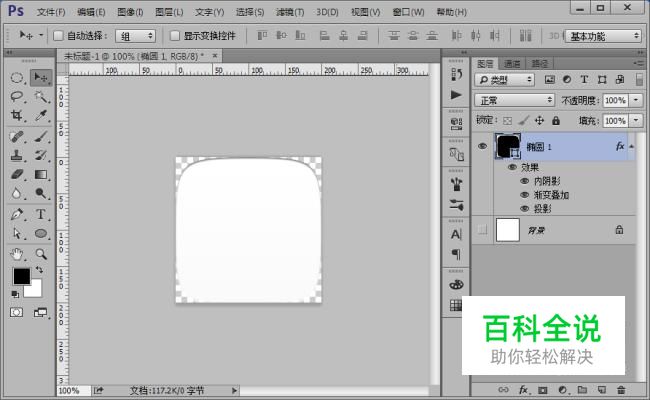Open the 滤镜(T) menu
Viewport: 650px width, 400px height.
290,12
